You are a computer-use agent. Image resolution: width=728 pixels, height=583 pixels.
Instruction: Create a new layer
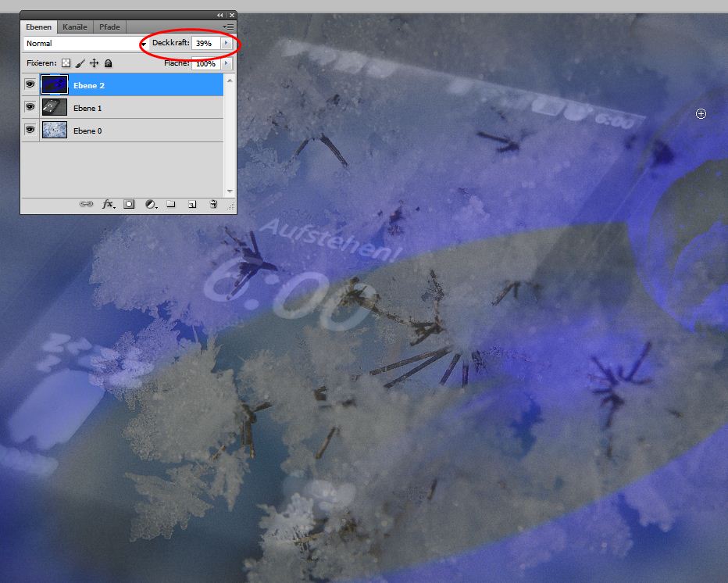[192, 204]
